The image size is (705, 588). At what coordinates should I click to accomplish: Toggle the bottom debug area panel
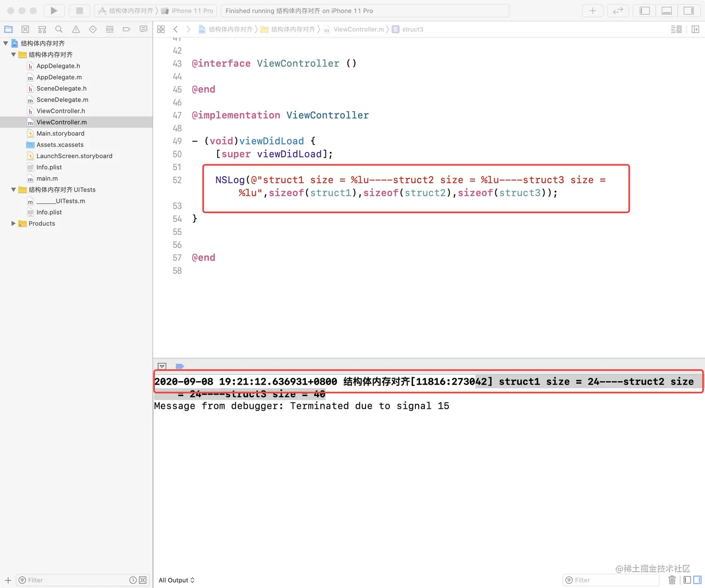point(667,11)
